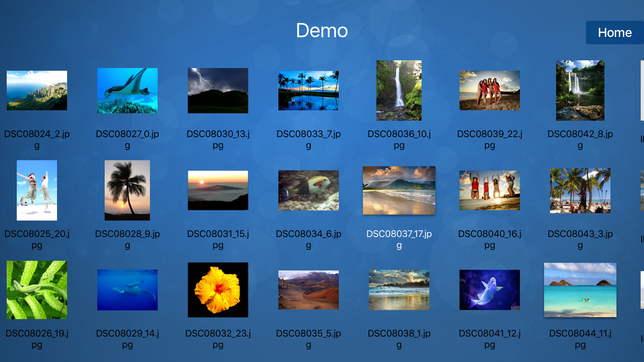Open the manta ray photo DSC08027_0.jpg

pos(127,90)
